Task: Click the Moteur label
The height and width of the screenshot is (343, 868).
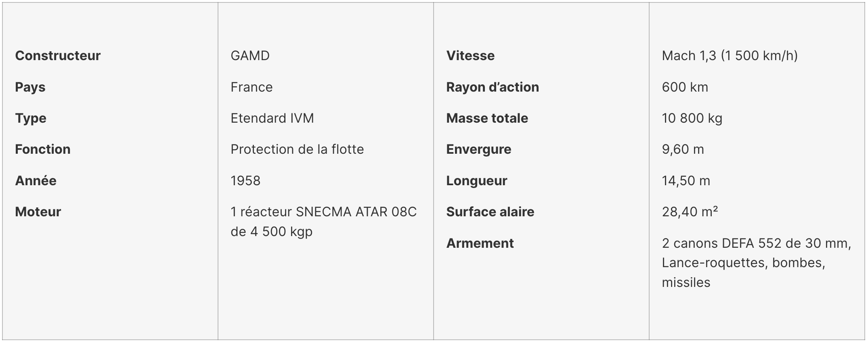Action: point(38,212)
